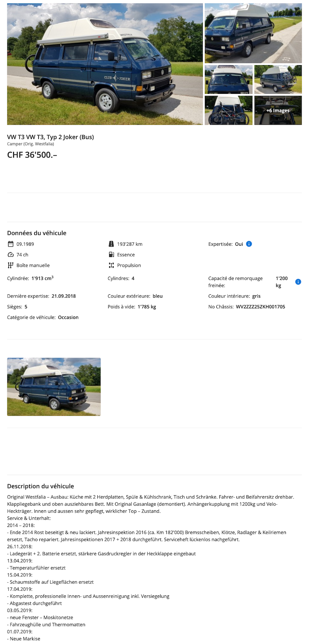Image resolution: width=309 pixels, height=644 pixels.
Task: Click the Poids à vide value 1'785 kg
Action: click(x=147, y=307)
